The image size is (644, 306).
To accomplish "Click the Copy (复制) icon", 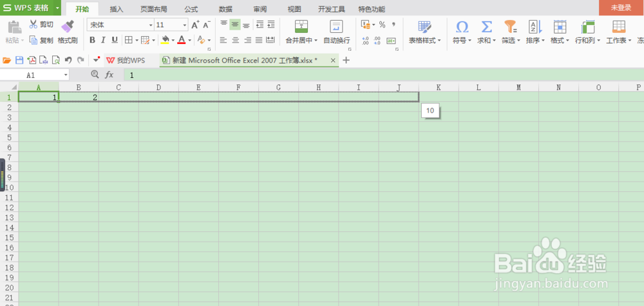I will click(33, 40).
